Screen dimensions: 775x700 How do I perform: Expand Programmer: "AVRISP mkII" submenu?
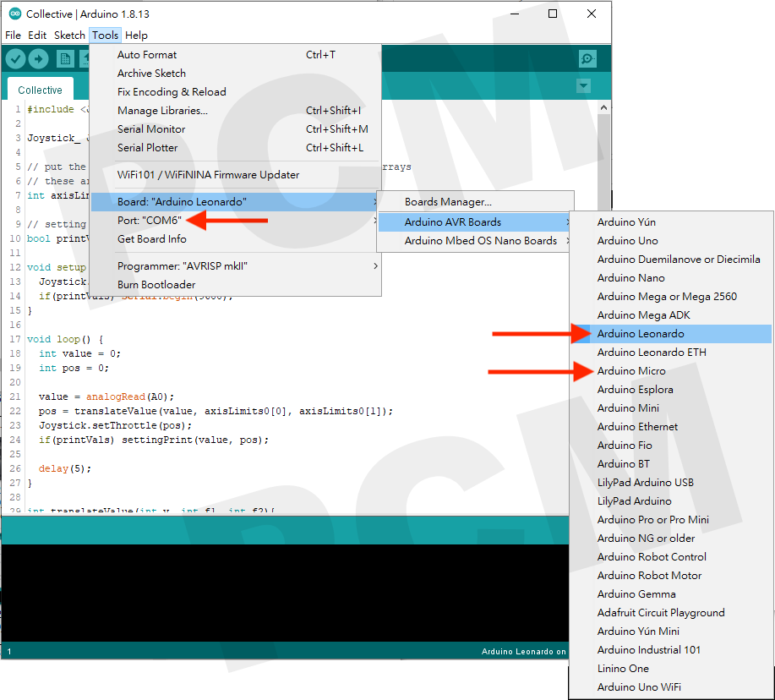(235, 266)
